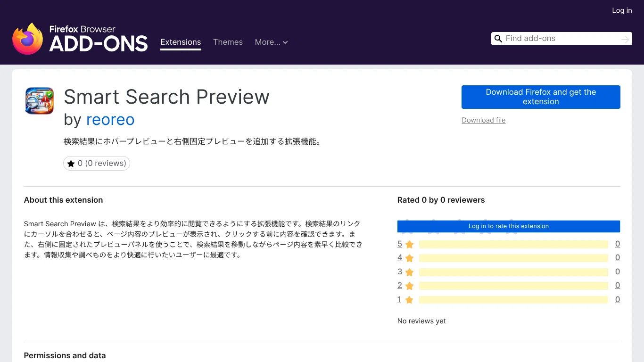
Task: Click the Firefox Browser Add-ons logo
Action: click(80, 39)
